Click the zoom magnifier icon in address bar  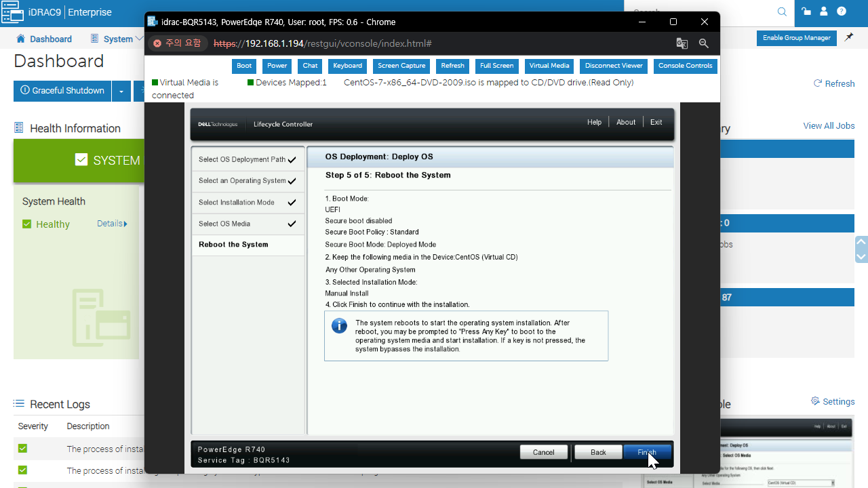click(x=704, y=43)
